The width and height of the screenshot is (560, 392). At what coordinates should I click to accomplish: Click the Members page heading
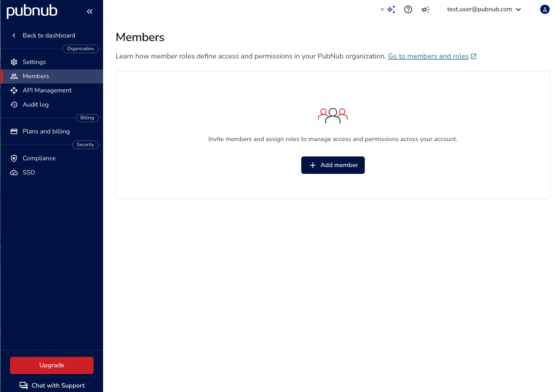(x=140, y=37)
